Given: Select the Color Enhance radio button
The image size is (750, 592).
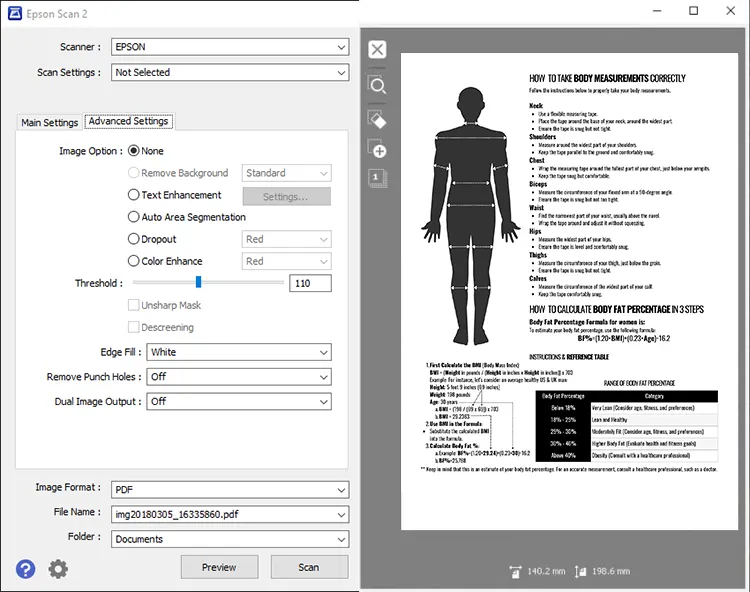Looking at the screenshot, I should click(133, 261).
